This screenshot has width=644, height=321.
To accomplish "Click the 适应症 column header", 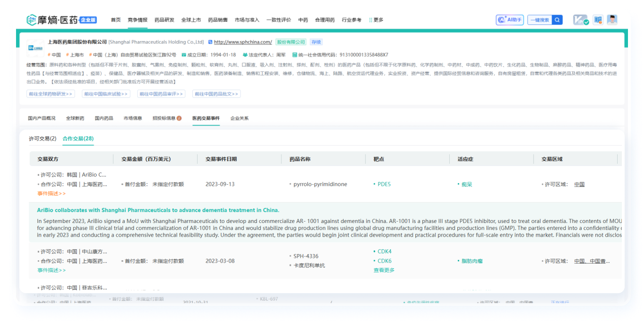I will 465,159.
